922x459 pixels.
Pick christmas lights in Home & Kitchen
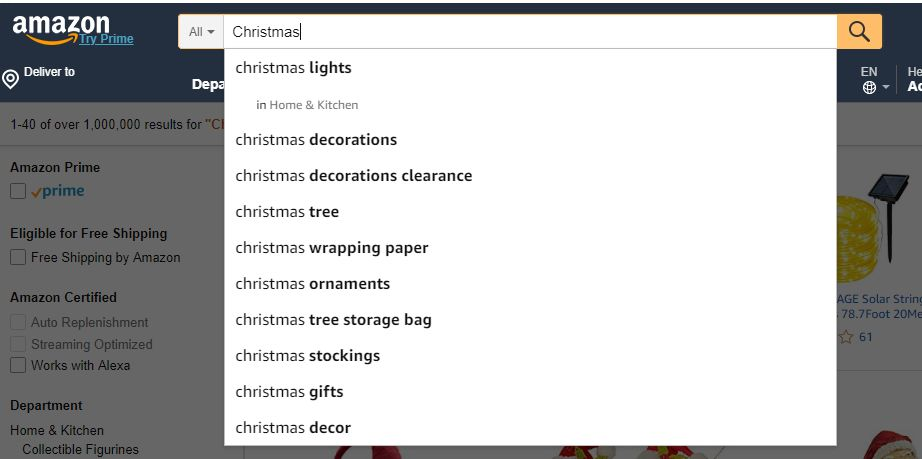(307, 105)
